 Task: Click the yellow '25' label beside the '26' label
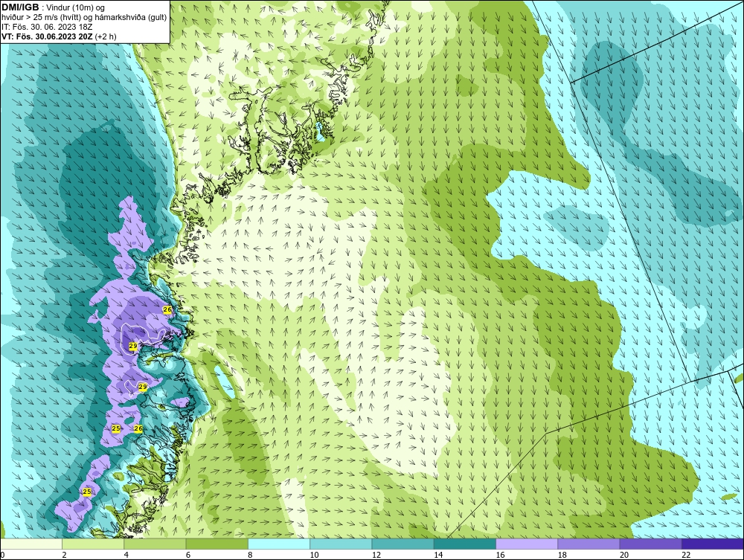[x=116, y=428]
